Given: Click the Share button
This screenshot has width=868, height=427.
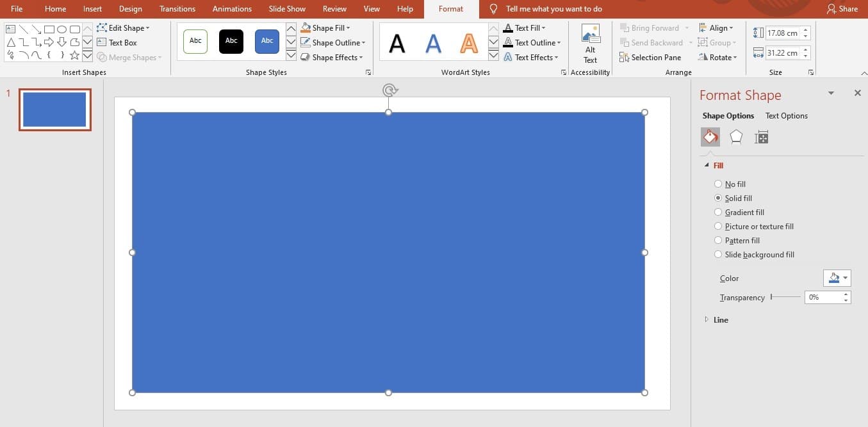Looking at the screenshot, I should [x=842, y=9].
